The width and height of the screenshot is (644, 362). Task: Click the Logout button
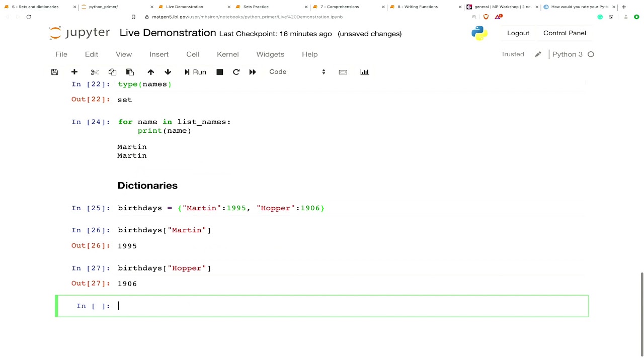click(518, 33)
